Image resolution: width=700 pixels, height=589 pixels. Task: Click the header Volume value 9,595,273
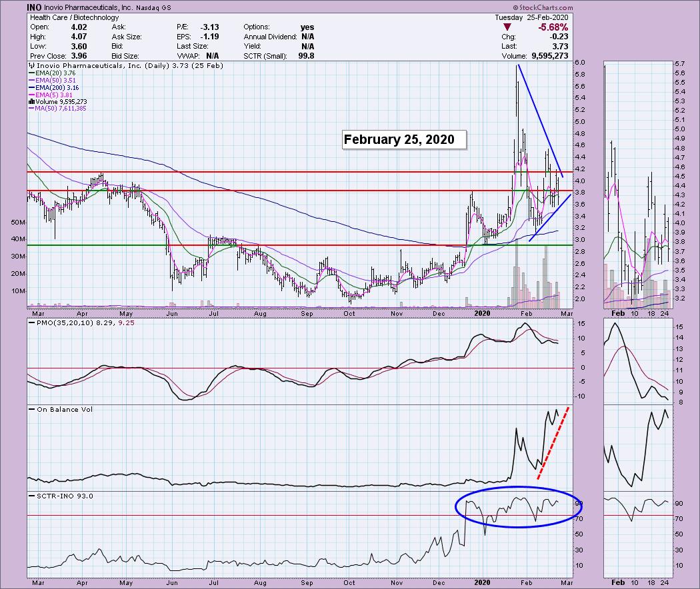pyautogui.click(x=549, y=56)
